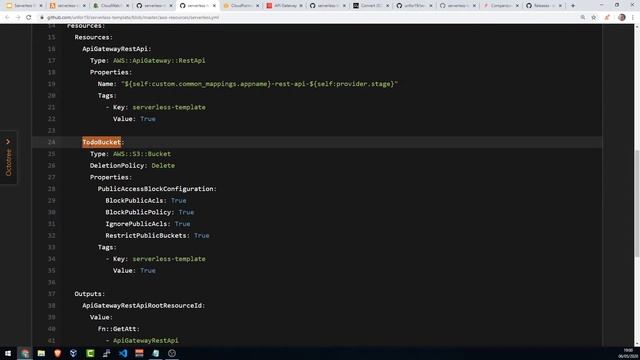This screenshot has width=640, height=360.
Task: Open the VirtualBox cube taskbar icon
Action: (73, 353)
